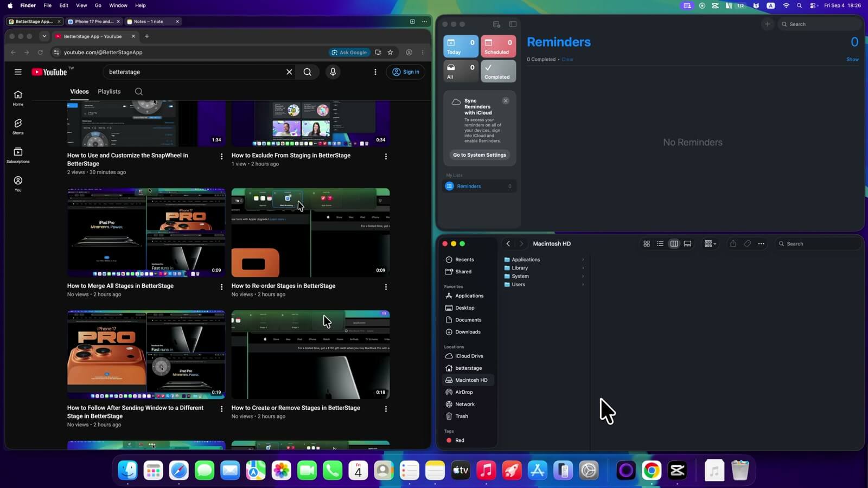Select iCloud Drive in Finder sidebar
868x488 pixels.
[469, 356]
